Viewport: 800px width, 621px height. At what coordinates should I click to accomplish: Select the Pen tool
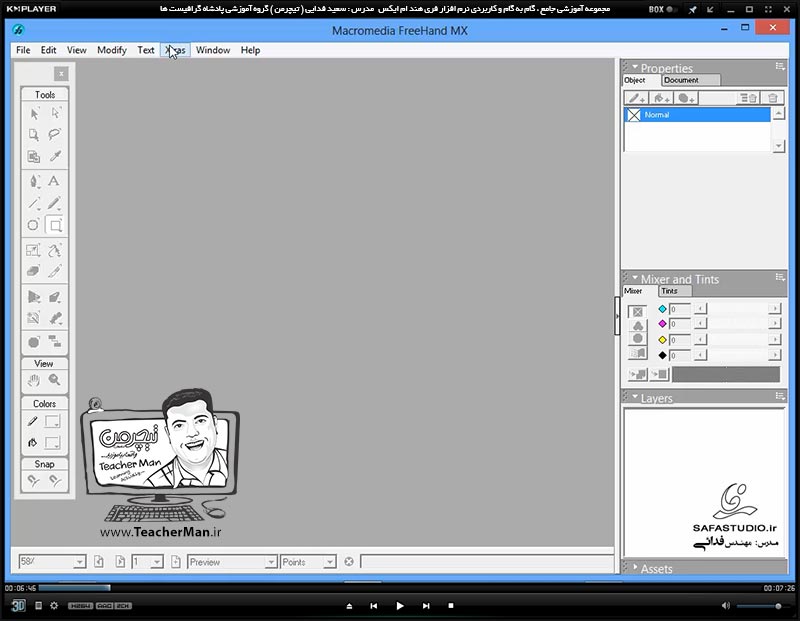click(34, 181)
